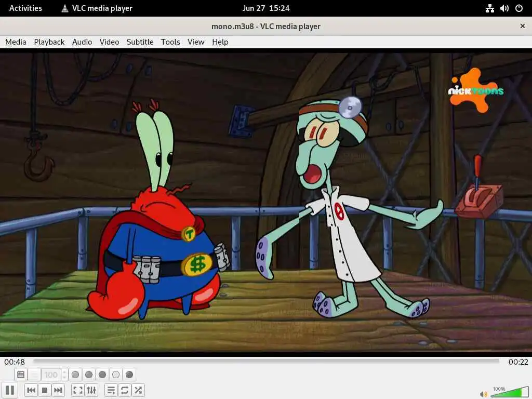Toggle the playlist view

coord(111,390)
